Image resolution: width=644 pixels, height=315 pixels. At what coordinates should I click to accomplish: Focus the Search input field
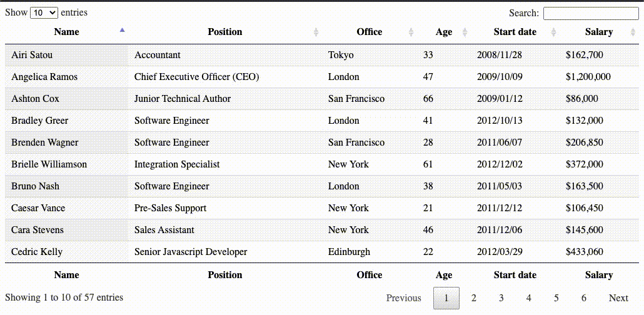[590, 13]
